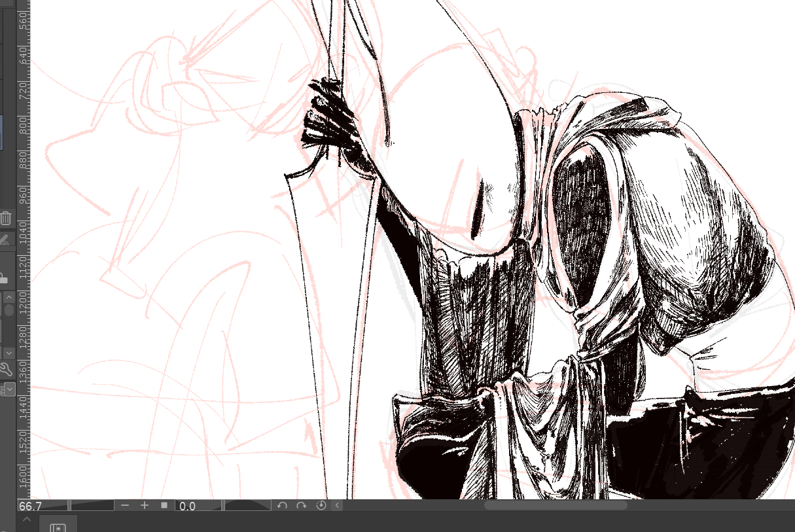795x532 pixels.
Task: Click the trash can delete icon
Action: [x=6, y=219]
